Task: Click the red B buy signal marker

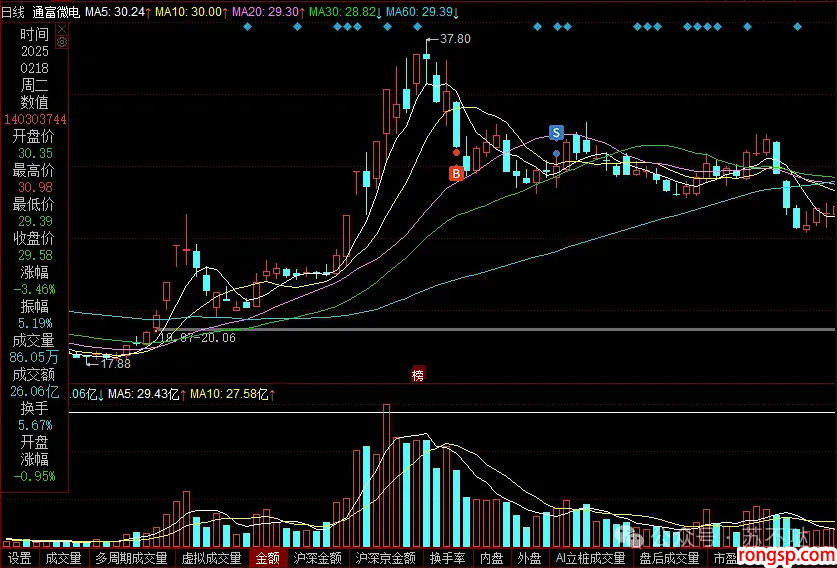Action: pyautogui.click(x=456, y=173)
